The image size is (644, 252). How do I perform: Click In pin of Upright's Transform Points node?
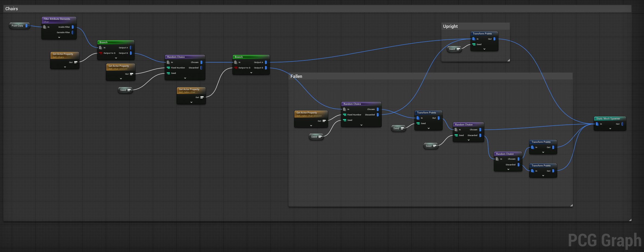[474, 39]
